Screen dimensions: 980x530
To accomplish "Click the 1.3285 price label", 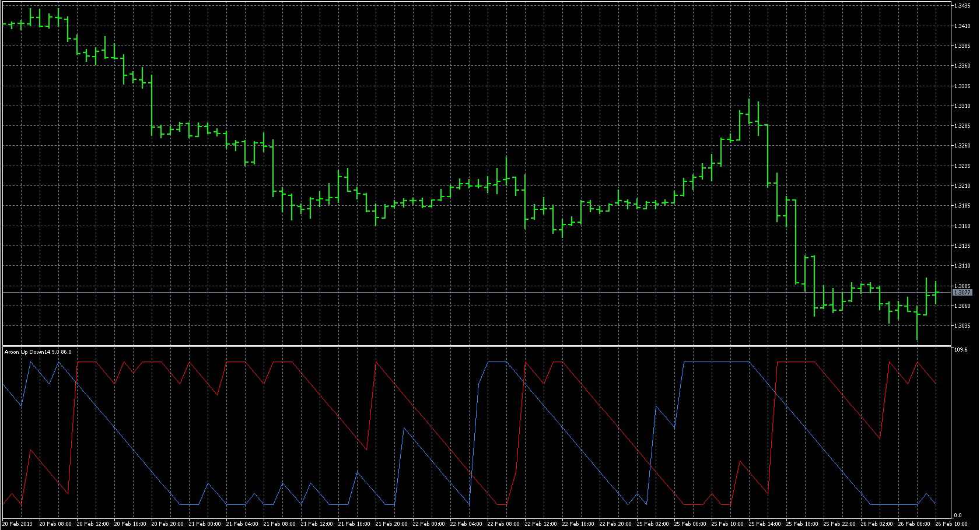I will point(963,126).
